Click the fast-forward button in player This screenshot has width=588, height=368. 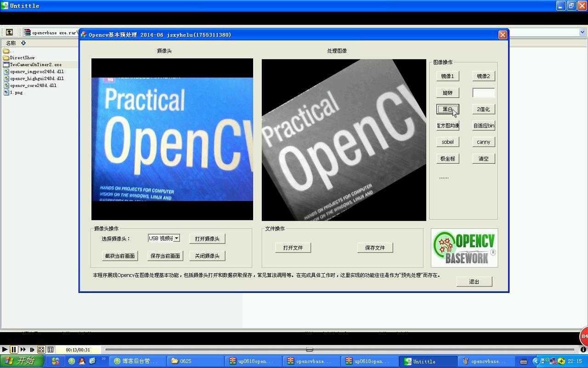[x=23, y=350]
